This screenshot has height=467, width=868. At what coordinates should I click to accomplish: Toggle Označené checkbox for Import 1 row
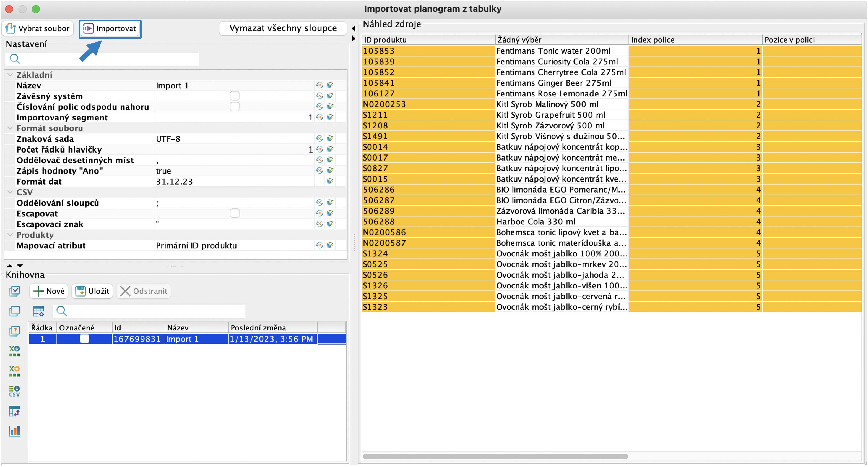click(84, 339)
